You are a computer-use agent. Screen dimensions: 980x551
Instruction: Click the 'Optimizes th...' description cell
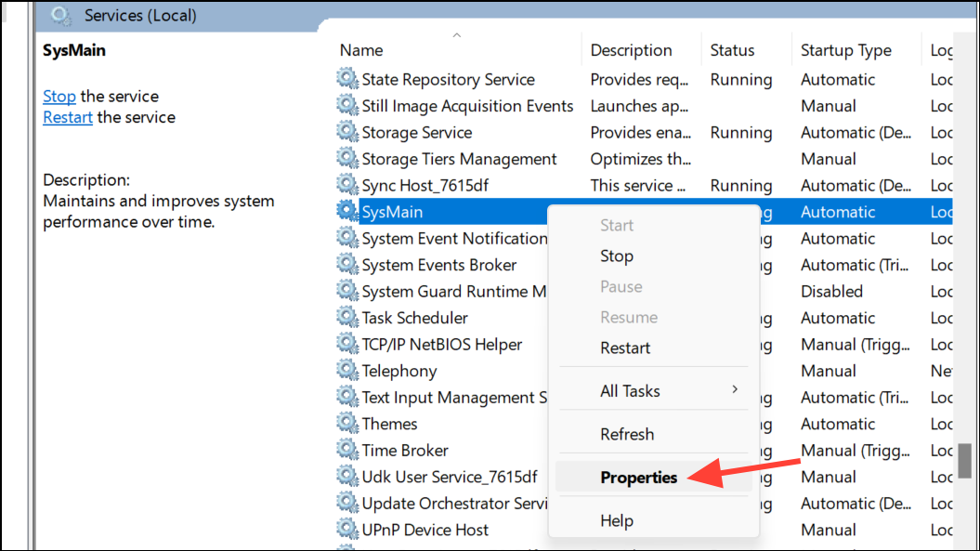(x=640, y=159)
